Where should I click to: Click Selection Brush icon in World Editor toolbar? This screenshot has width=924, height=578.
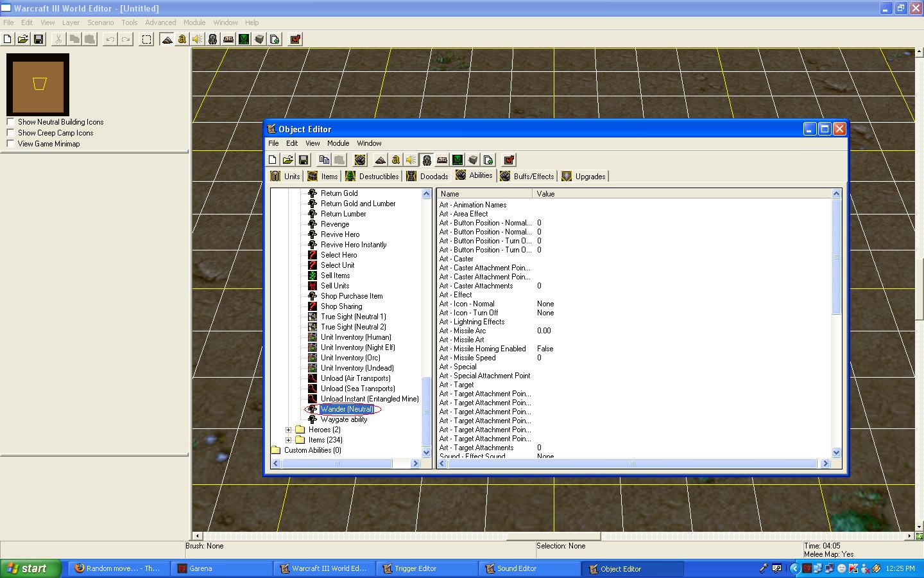pos(147,39)
